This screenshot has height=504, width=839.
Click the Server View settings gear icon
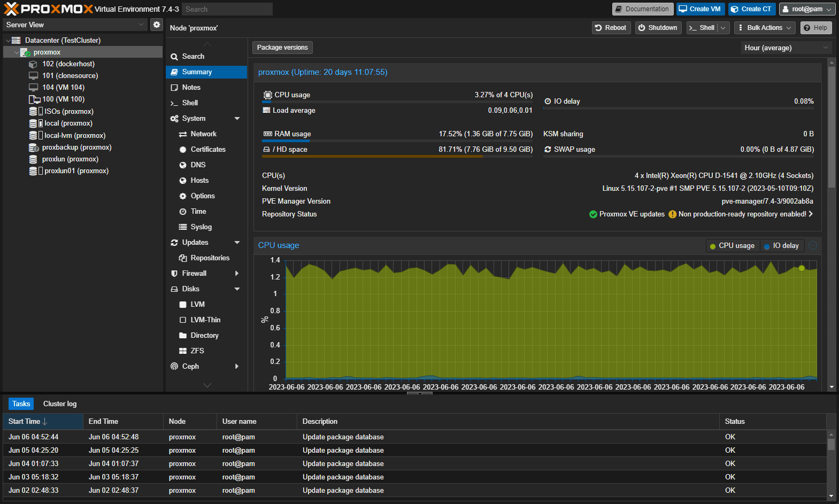pos(156,25)
